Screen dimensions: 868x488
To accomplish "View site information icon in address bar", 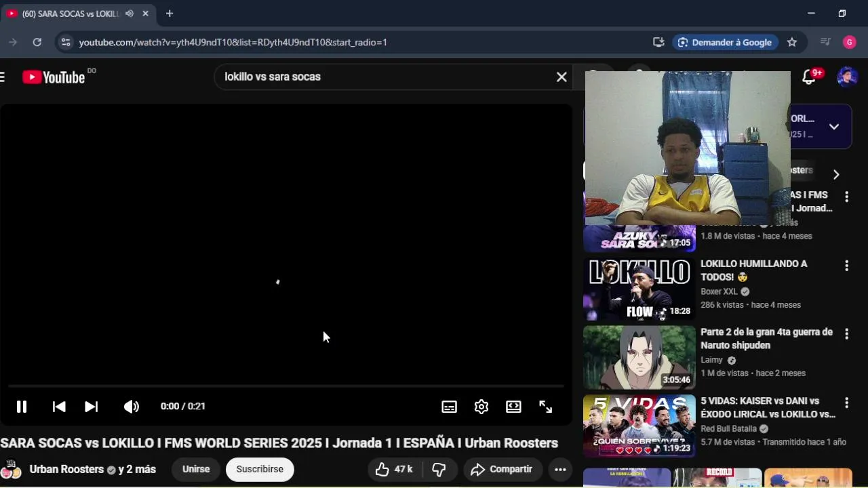I will click(65, 42).
